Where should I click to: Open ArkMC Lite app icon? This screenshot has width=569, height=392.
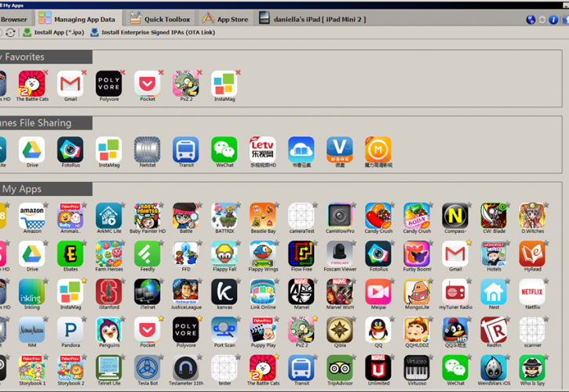(x=109, y=216)
